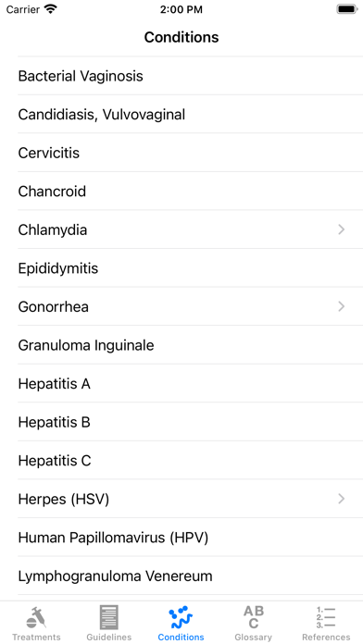
Task: Open the Treatments syringe icon
Action: [x=36, y=617]
